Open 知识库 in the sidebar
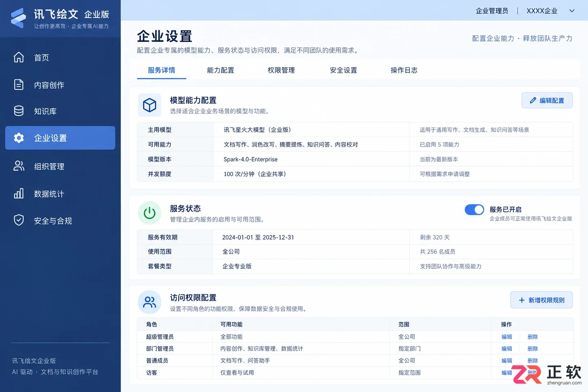588x392 pixels. (60, 111)
